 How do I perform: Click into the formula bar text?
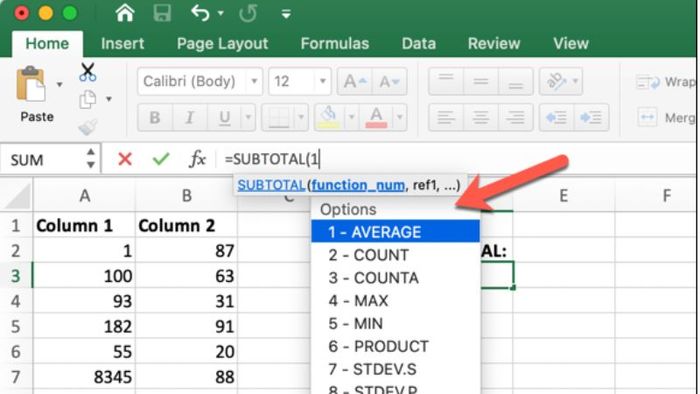(272, 159)
